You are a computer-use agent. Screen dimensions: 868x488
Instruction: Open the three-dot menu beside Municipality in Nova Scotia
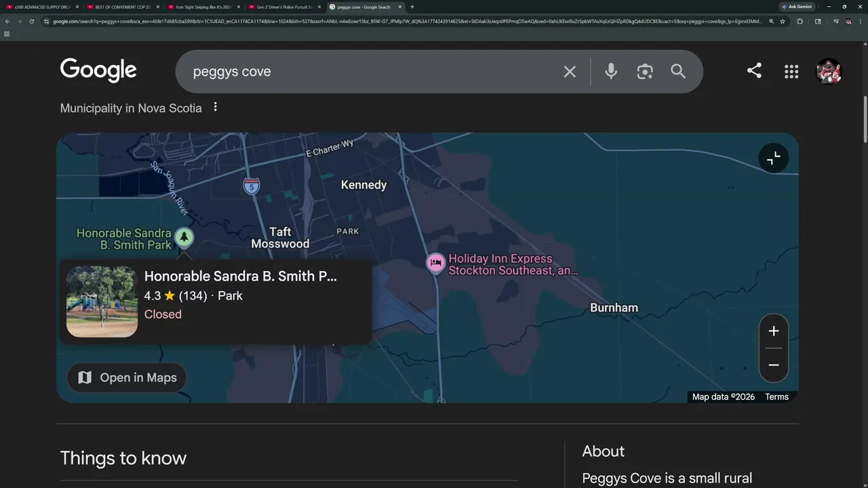tap(215, 107)
